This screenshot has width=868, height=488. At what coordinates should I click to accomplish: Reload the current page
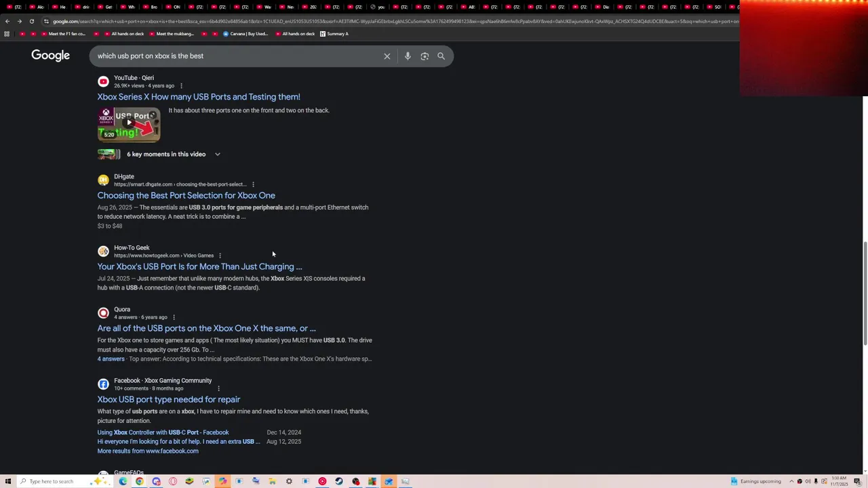point(31,21)
